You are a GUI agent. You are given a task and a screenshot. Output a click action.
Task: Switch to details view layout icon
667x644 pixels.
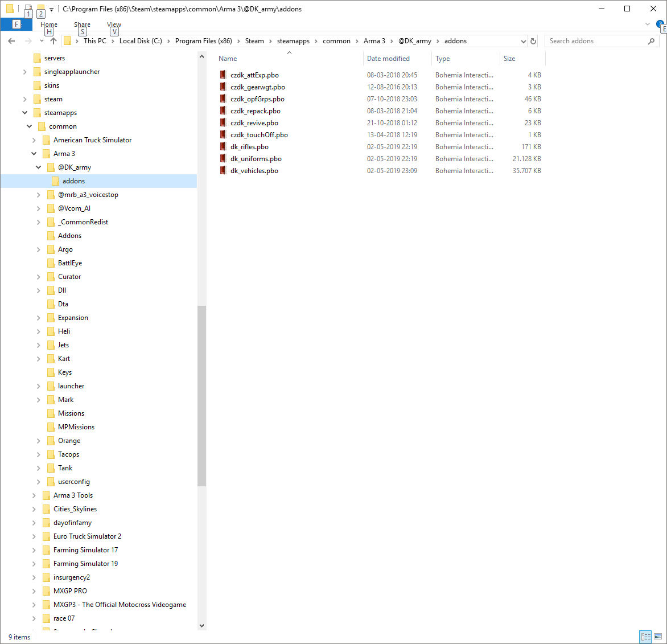645,637
